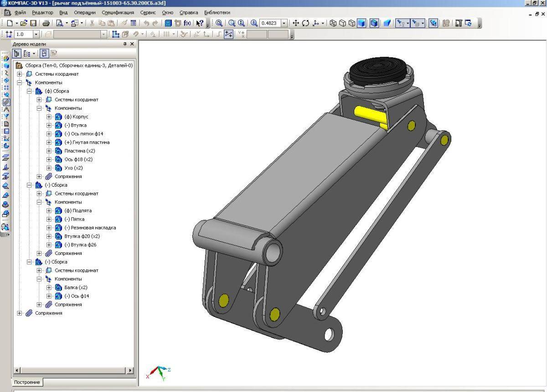Open the Library manager icon in the toolbar
547x392 pixels.
coord(168,23)
